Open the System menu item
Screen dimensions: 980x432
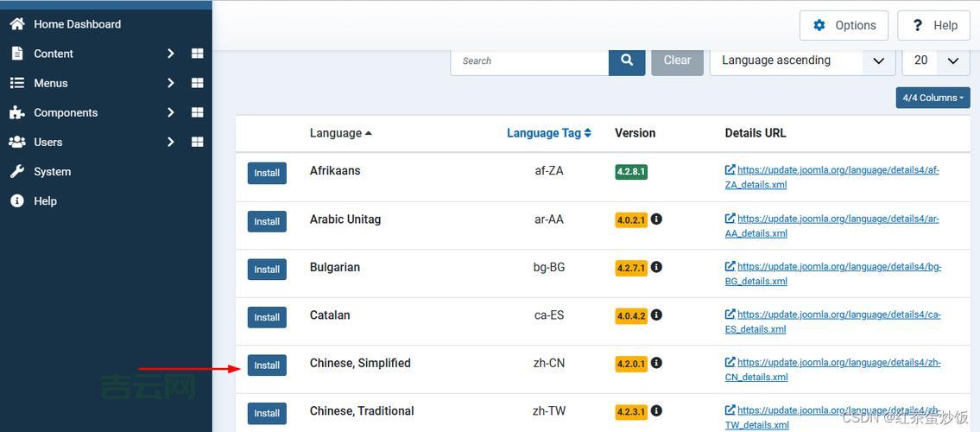click(x=52, y=171)
